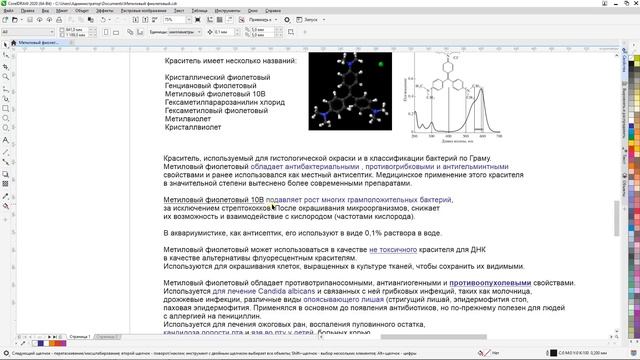Screen dimensions: 640x360
Task: Open the Options gear icon
Action: [x=287, y=19]
